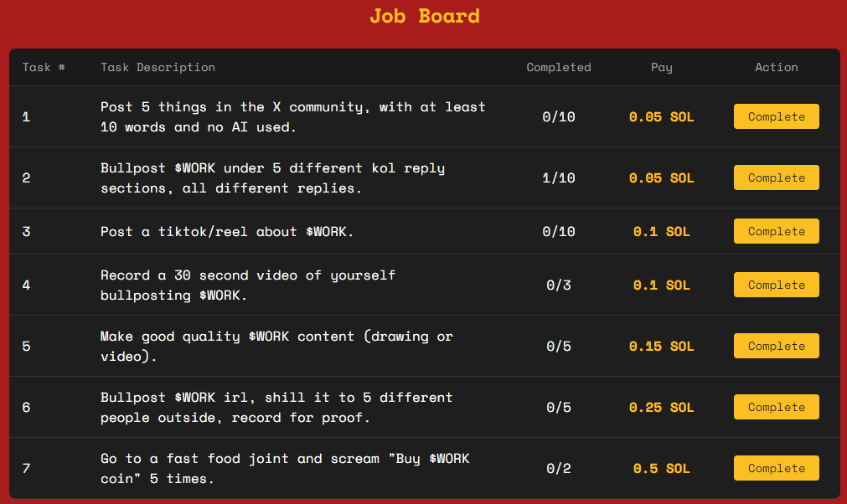Click the 0.05 SOL pay for task 1
The height and width of the screenshot is (504, 847).
coord(661,116)
